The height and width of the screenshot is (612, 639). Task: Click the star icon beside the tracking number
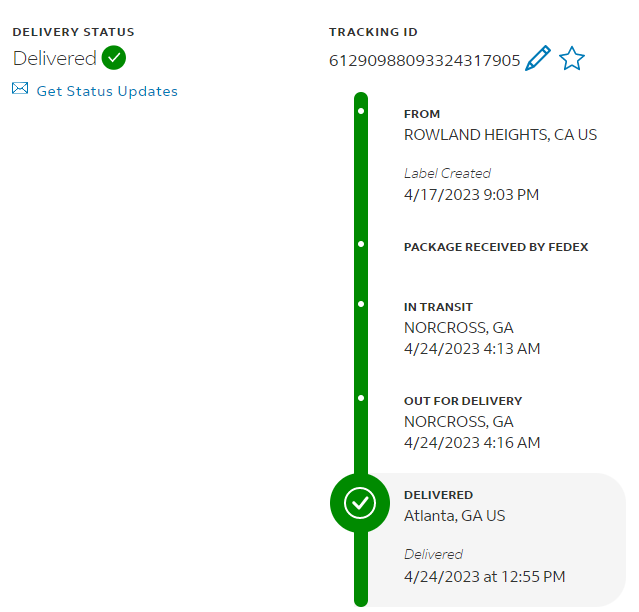571,59
